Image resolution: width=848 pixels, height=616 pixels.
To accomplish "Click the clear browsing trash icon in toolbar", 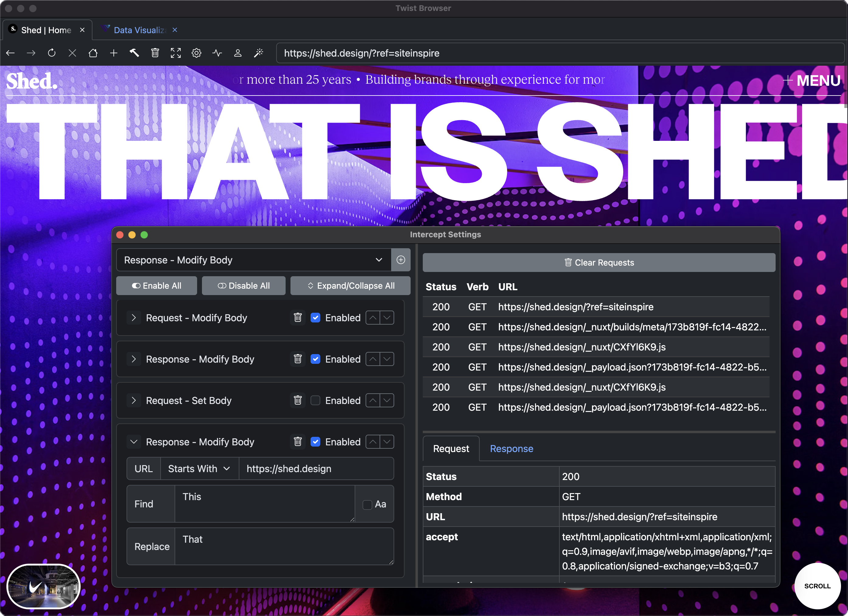I will click(155, 53).
